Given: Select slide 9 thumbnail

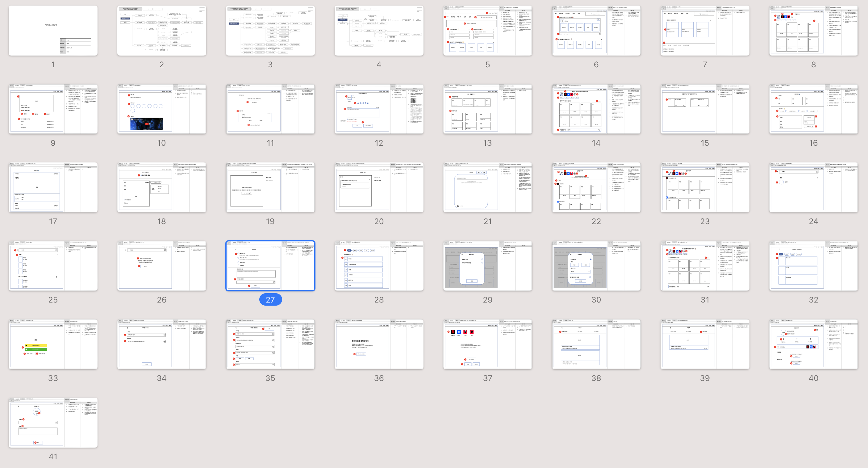Looking at the screenshot, I should [x=53, y=109].
